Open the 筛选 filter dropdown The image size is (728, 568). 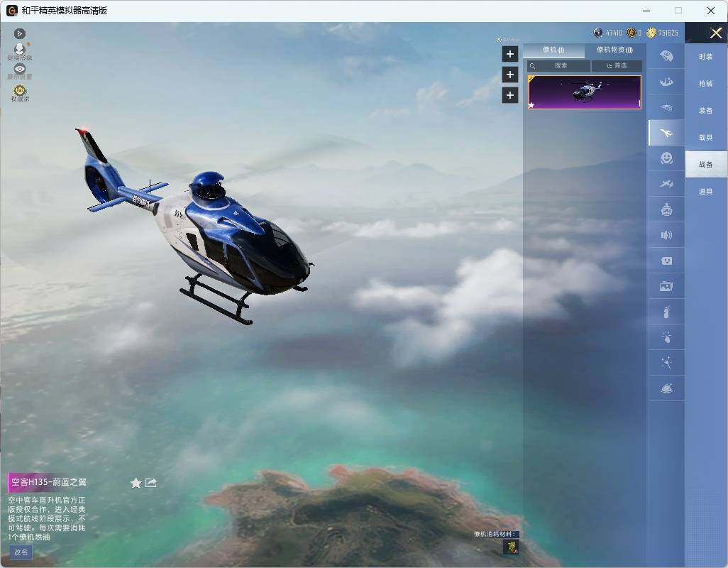(x=617, y=66)
